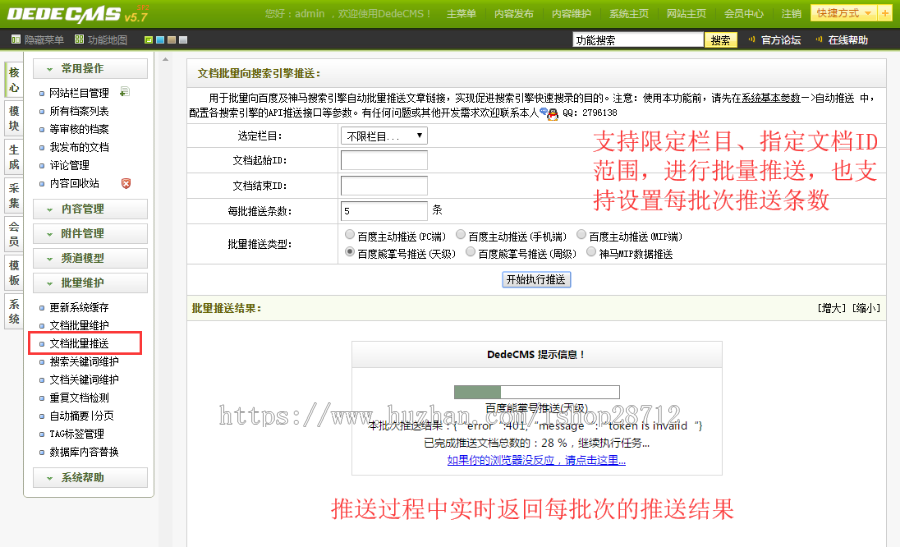Click the 如果你的浏览器没反应 link

coord(536,460)
